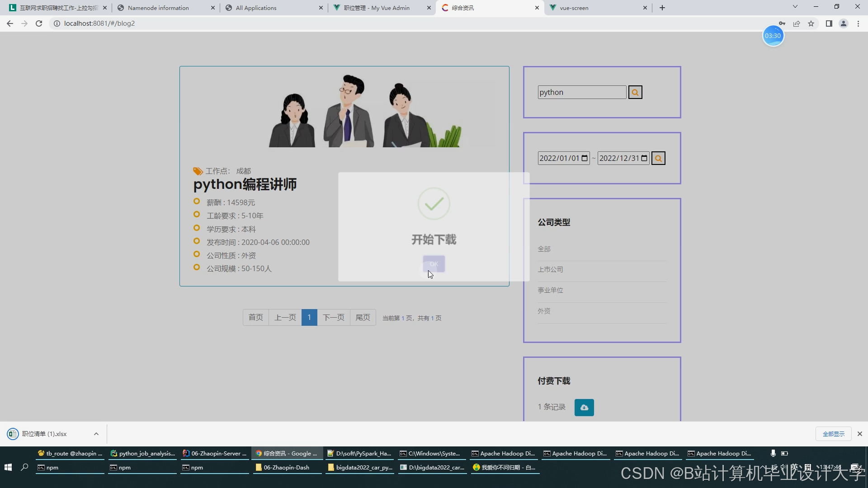Click OK in the 开始下载 dialog

pyautogui.click(x=434, y=264)
